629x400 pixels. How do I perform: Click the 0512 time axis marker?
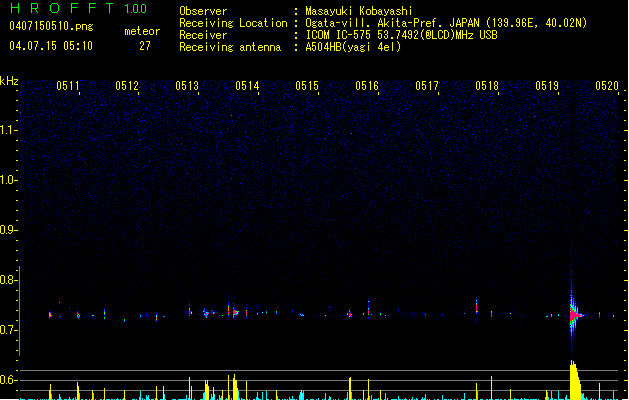click(127, 85)
